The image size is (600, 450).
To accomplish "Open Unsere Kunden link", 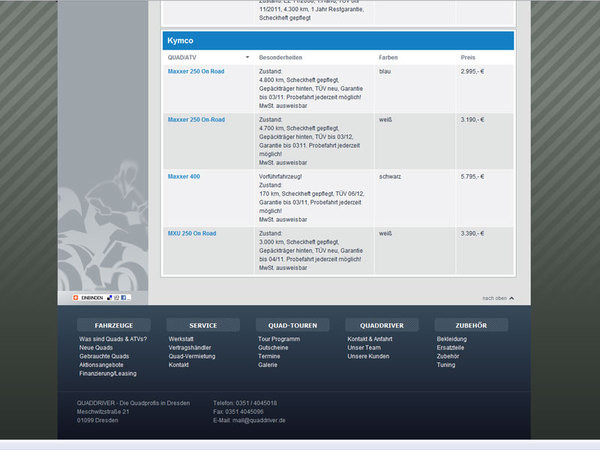I will click(x=368, y=356).
